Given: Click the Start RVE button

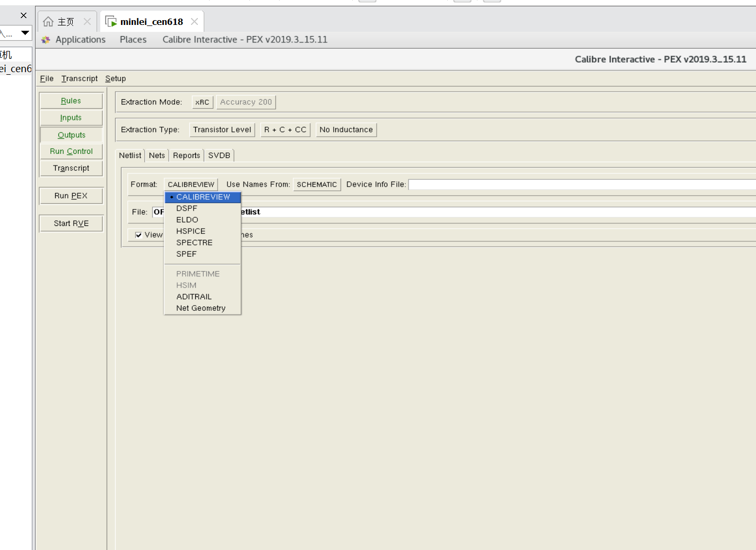Looking at the screenshot, I should (71, 223).
